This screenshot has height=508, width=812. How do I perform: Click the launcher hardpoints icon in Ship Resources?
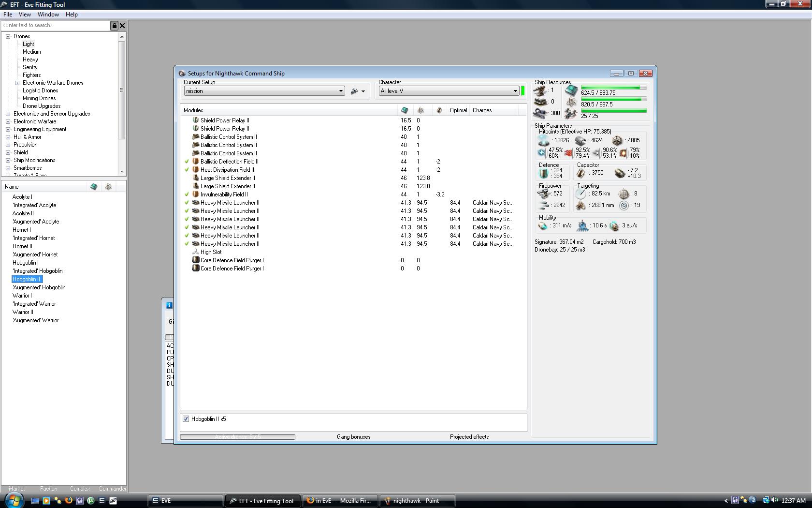[x=540, y=102]
